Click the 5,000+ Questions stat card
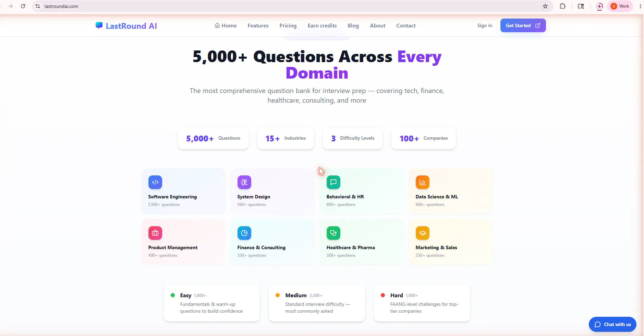 coord(213,138)
